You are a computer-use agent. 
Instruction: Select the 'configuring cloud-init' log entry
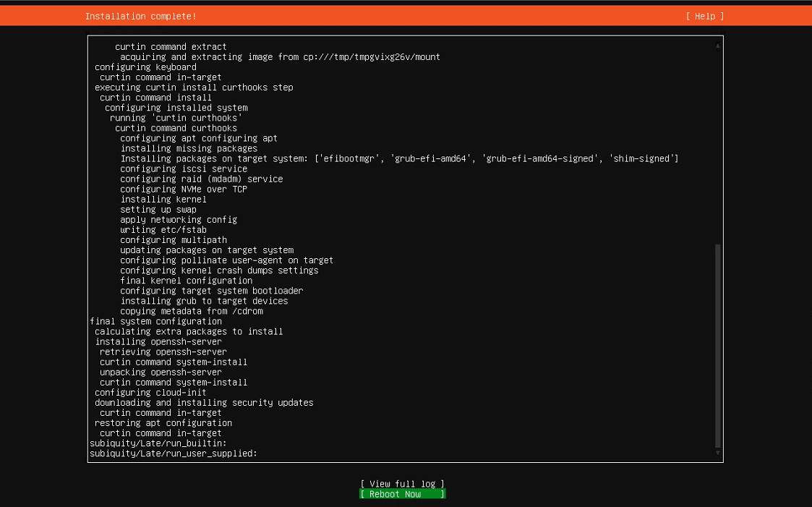pos(150,393)
